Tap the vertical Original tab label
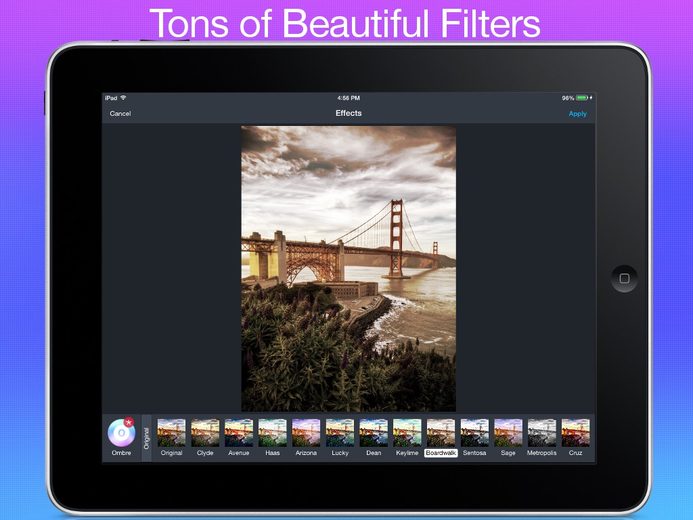The image size is (693, 520). [x=146, y=438]
